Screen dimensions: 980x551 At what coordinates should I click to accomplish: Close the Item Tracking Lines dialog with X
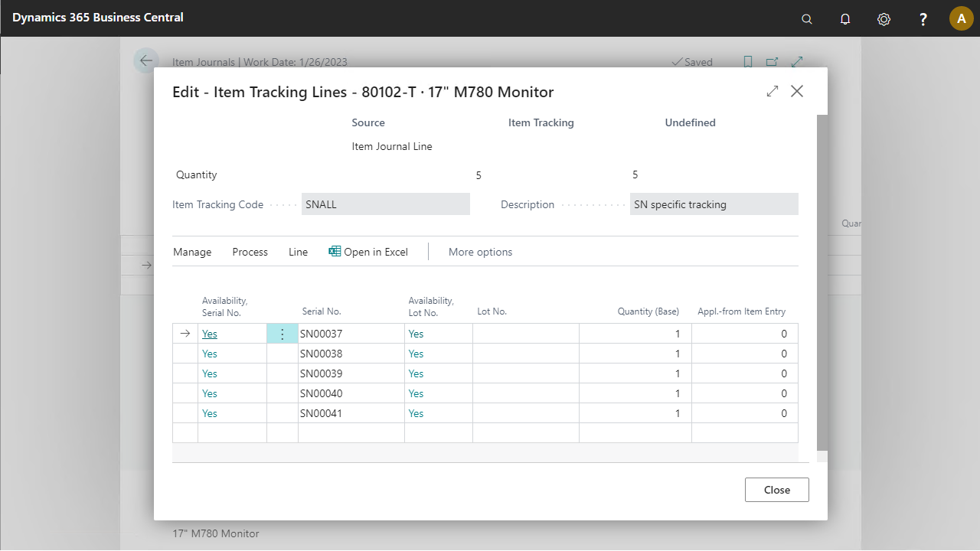797,91
